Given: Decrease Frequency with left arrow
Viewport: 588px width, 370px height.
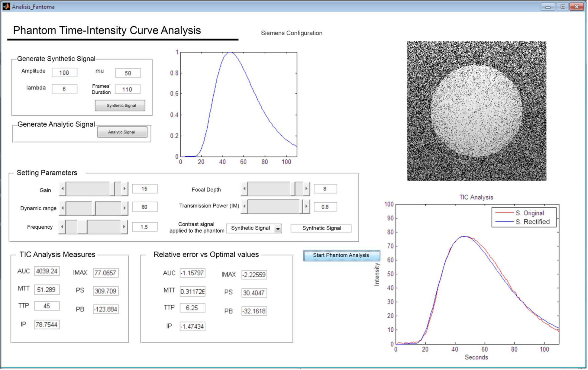Looking at the screenshot, I should [63, 227].
